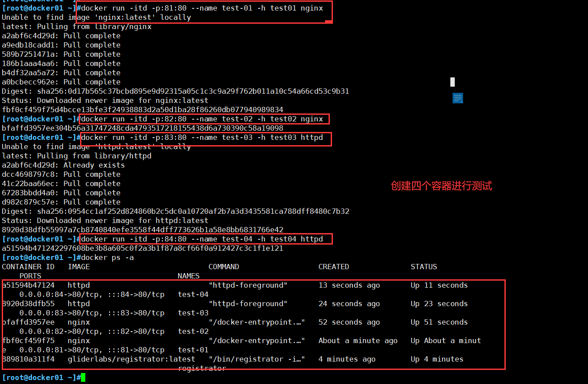Click the short container ID 889810a311f4 in the table
Image resolution: width=588 pixels, height=384 pixels.
point(28,359)
